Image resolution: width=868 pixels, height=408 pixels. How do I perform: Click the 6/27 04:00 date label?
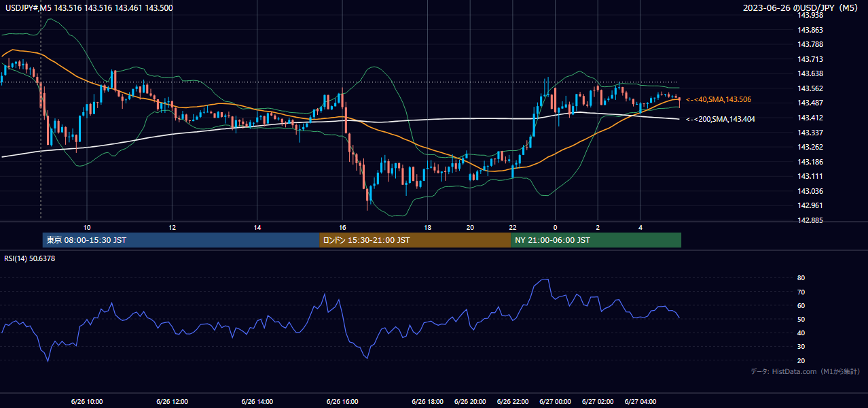pyautogui.click(x=640, y=402)
